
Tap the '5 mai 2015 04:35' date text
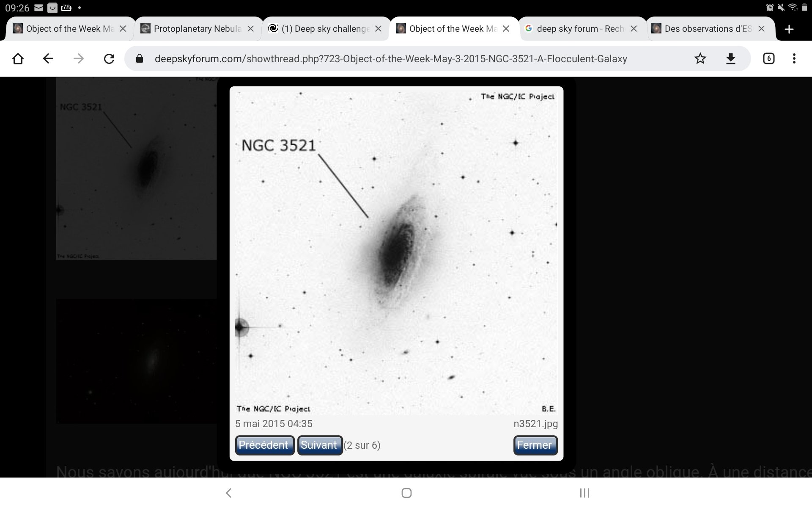(x=274, y=424)
